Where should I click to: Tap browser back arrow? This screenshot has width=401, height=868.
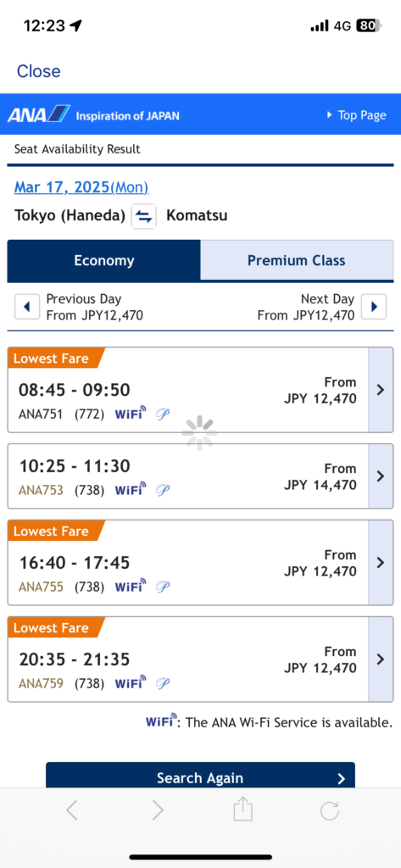(x=71, y=811)
